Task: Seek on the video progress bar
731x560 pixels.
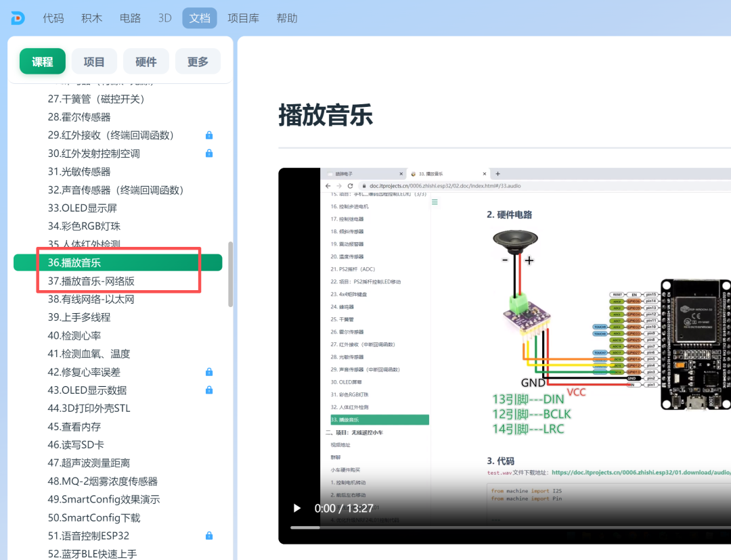Action: tap(510, 528)
